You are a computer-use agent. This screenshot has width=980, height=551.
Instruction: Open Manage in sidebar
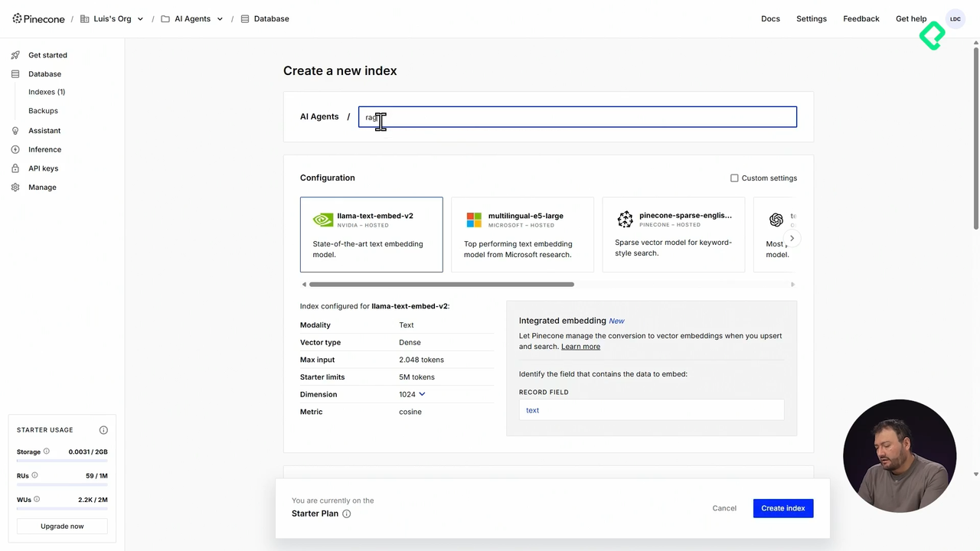click(x=42, y=187)
